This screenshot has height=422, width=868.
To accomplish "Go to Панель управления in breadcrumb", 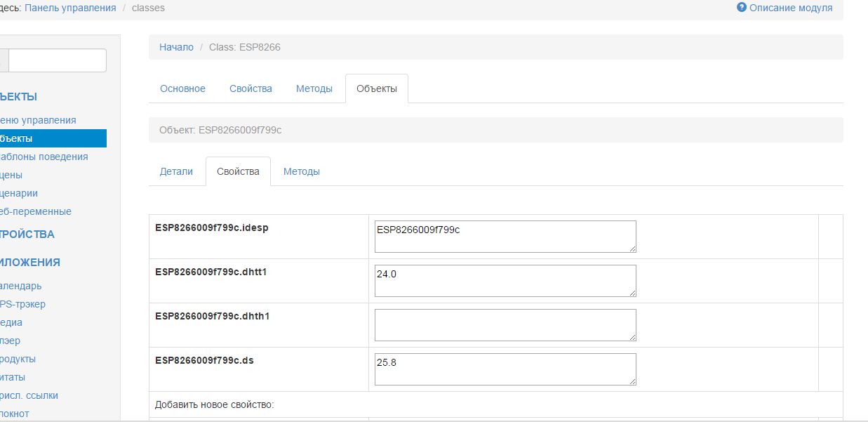I will tap(70, 8).
